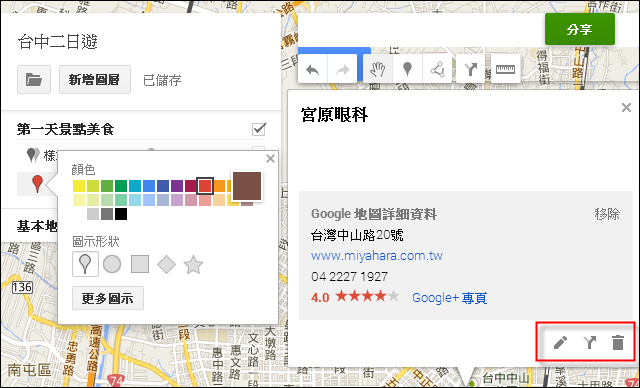
Task: Click the layer name 第一天景點美食
Action: pos(65,129)
